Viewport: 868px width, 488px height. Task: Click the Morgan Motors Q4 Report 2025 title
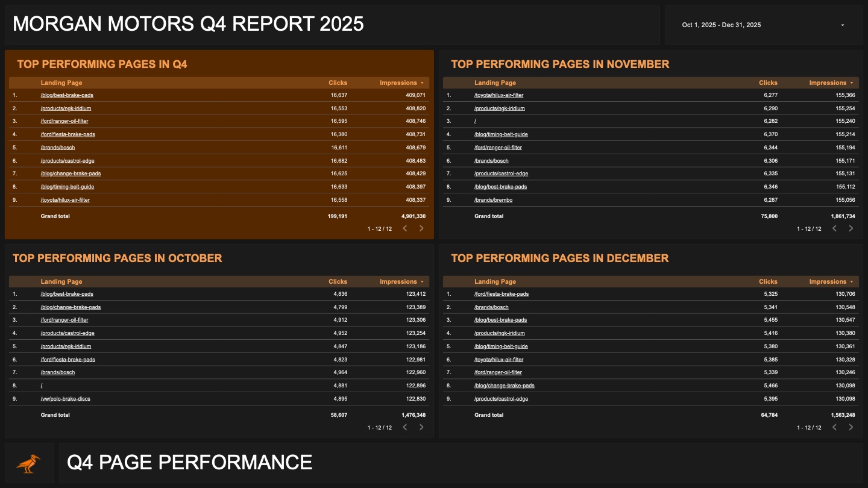tap(188, 24)
